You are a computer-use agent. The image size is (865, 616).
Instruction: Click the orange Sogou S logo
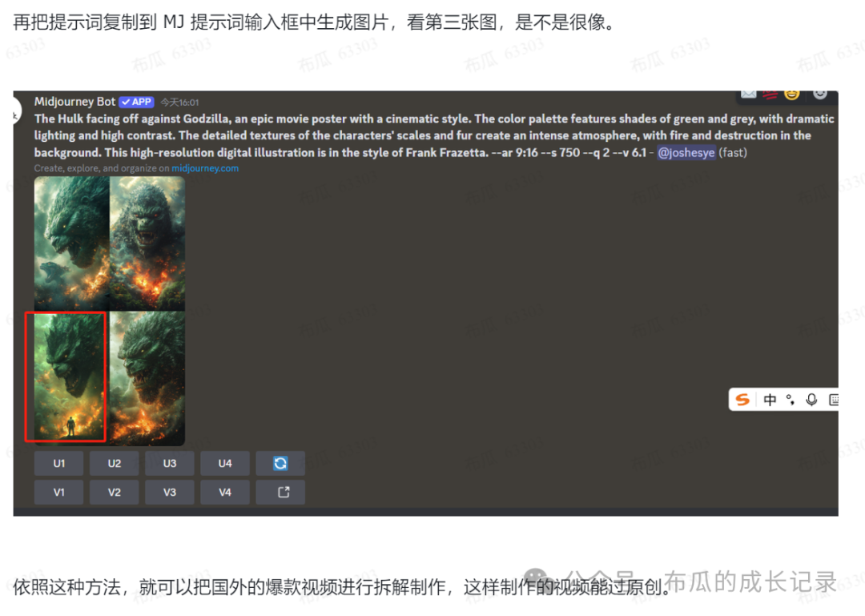click(742, 400)
